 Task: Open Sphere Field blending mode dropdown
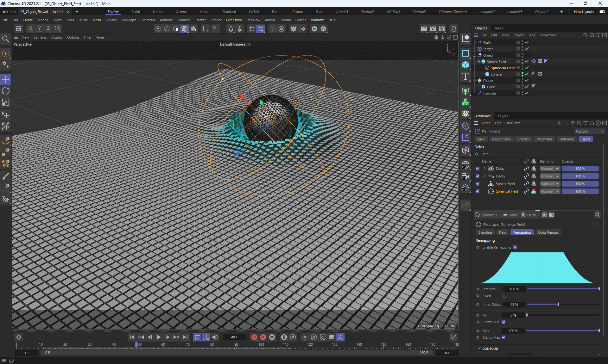pyautogui.click(x=550, y=184)
